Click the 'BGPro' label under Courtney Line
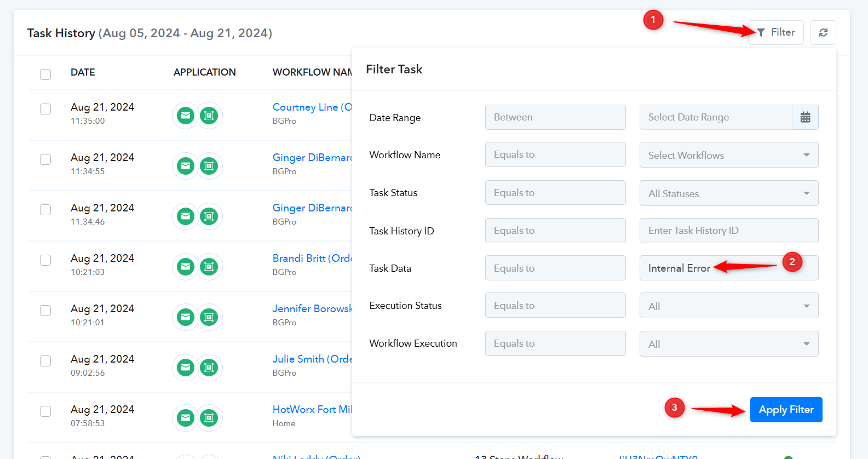This screenshot has height=459, width=868. [284, 121]
